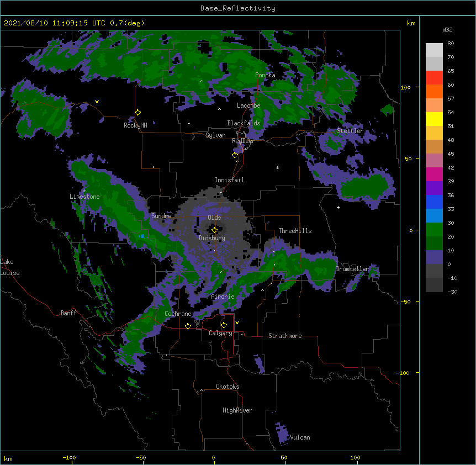Click the purple echo patch beside Vulcan
476x465 pixels.
282,433
